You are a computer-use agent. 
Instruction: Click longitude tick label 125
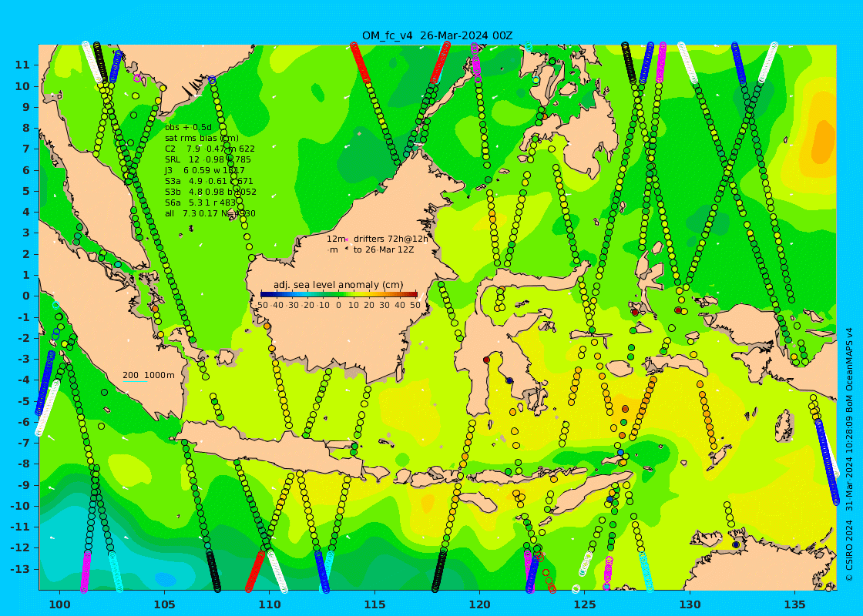[585, 604]
